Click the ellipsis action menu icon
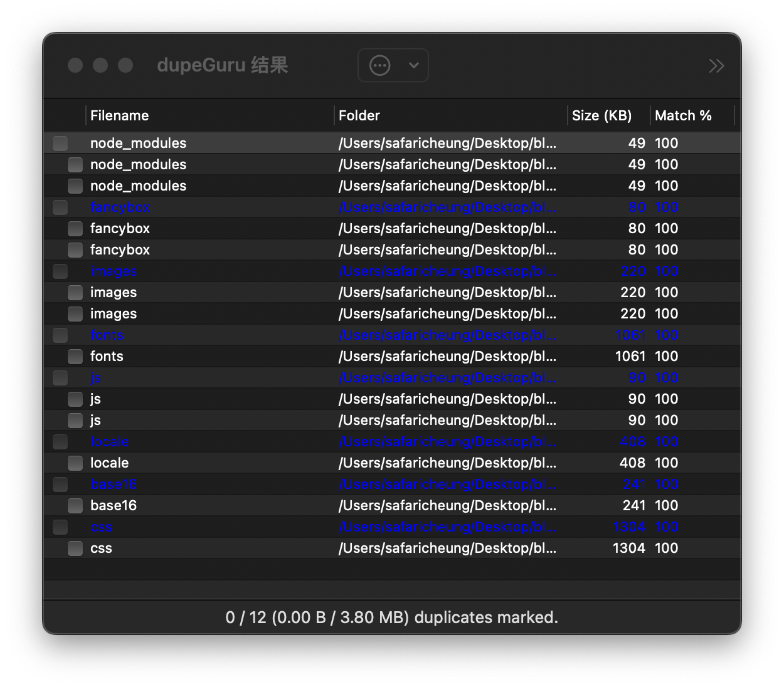The width and height of the screenshot is (784, 687). tap(380, 65)
